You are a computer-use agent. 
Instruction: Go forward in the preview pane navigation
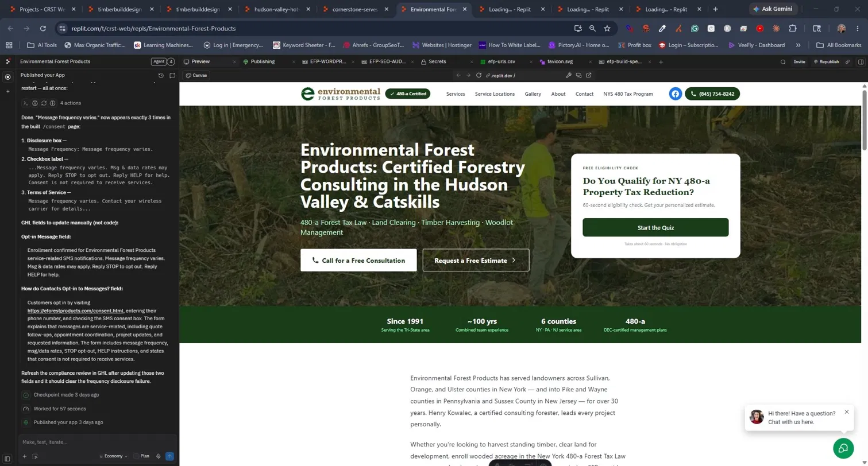468,75
